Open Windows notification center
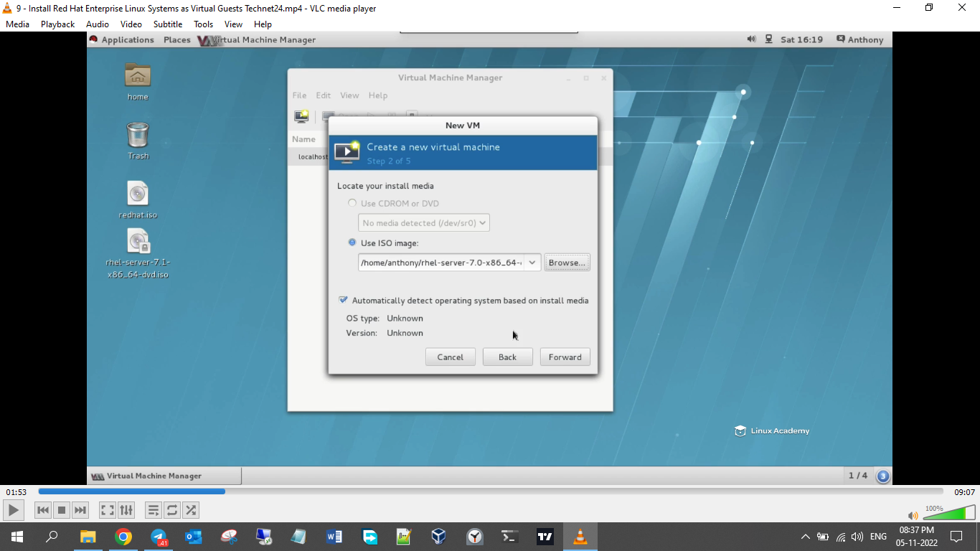 [956, 537]
